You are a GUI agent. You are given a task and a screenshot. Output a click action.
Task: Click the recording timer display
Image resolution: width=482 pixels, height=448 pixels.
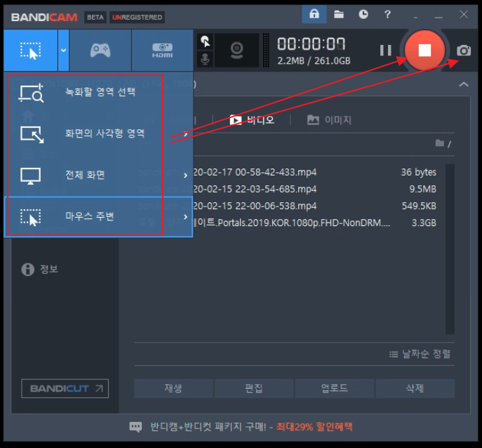point(311,44)
